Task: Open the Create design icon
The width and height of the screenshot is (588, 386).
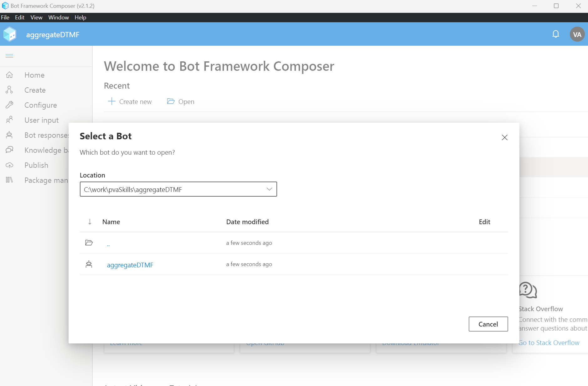Action: pyautogui.click(x=9, y=90)
